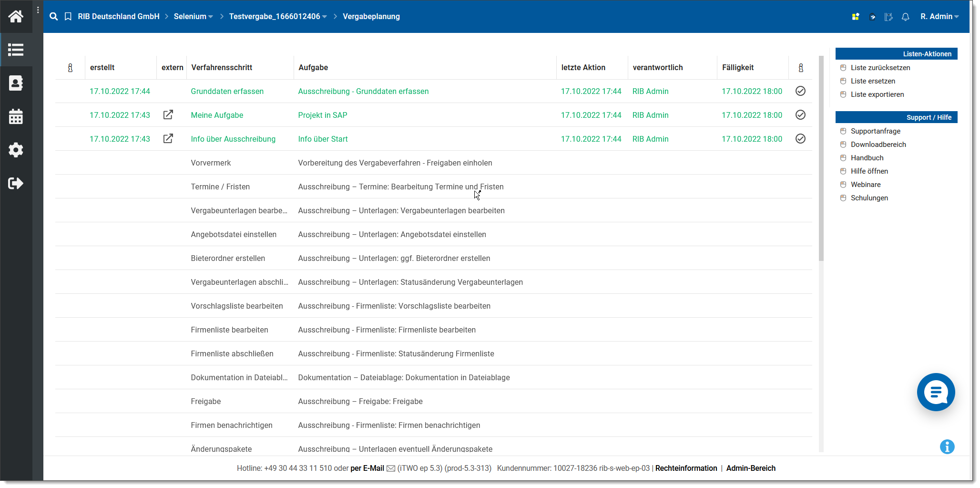Click status check circle for Info über Ausschreibung
Viewport: 980px width, 488px height.
pos(801,138)
